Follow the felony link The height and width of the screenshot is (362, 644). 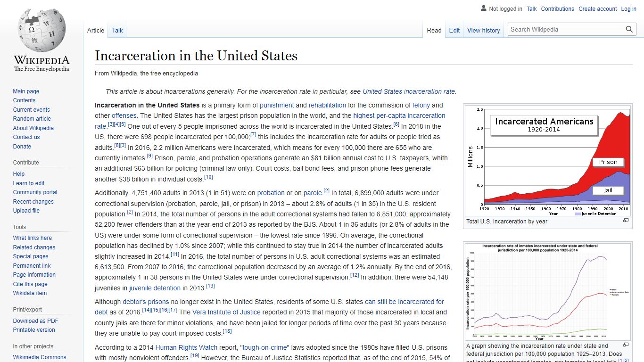pos(421,105)
